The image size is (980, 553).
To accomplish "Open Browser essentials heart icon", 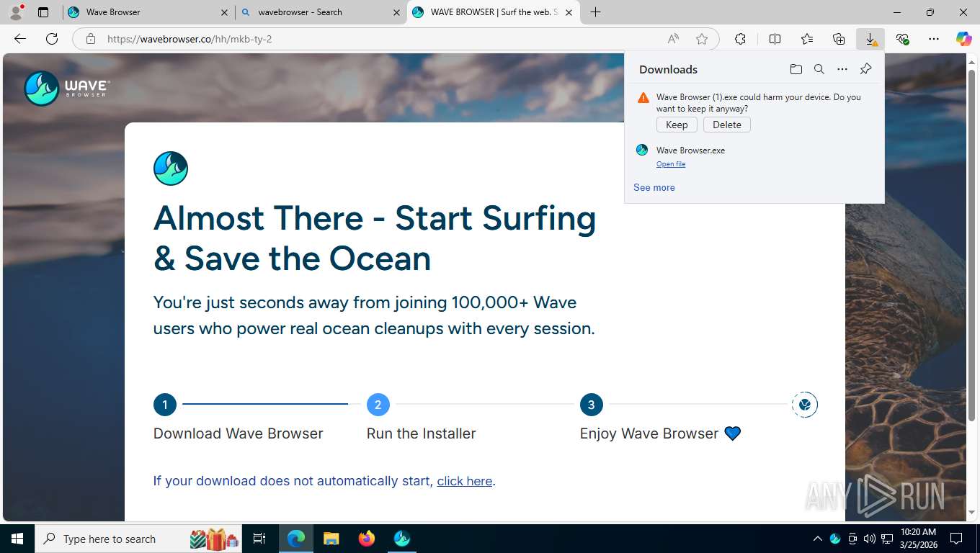I will coord(902,39).
